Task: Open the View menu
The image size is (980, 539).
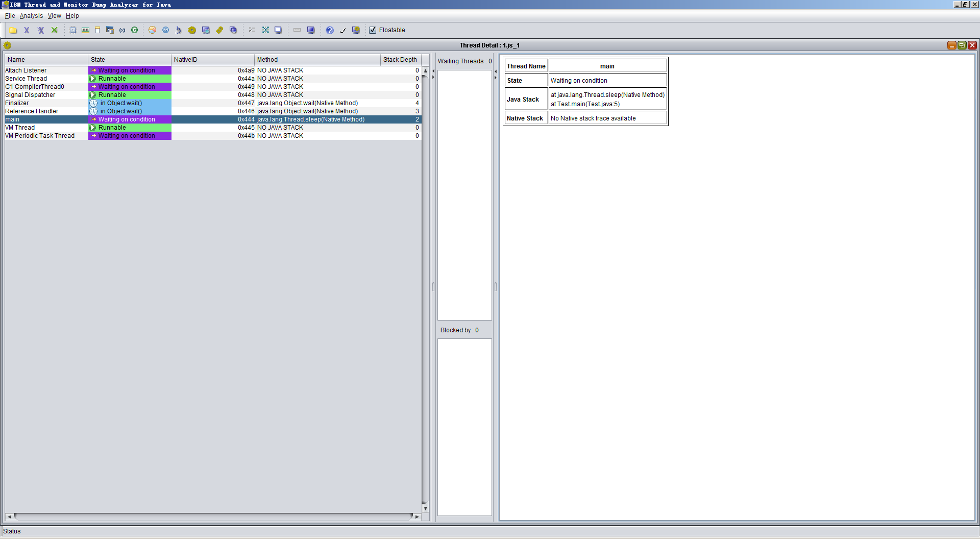Action: click(54, 16)
